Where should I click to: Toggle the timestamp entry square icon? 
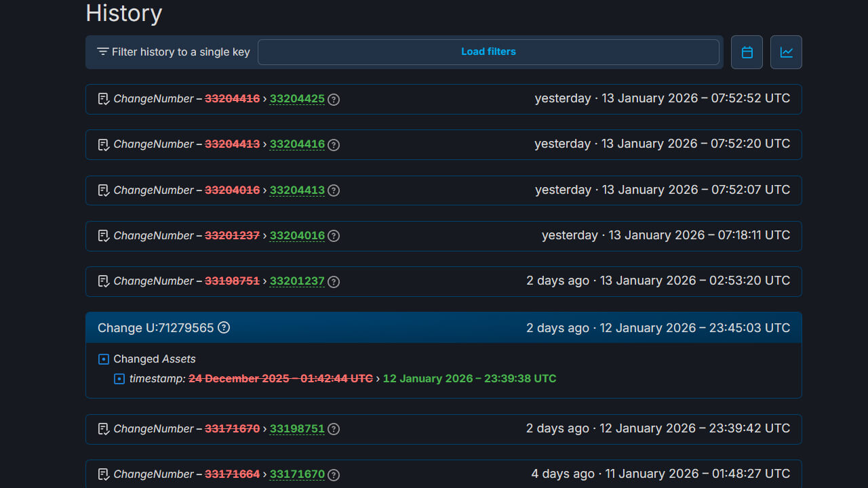coord(119,379)
